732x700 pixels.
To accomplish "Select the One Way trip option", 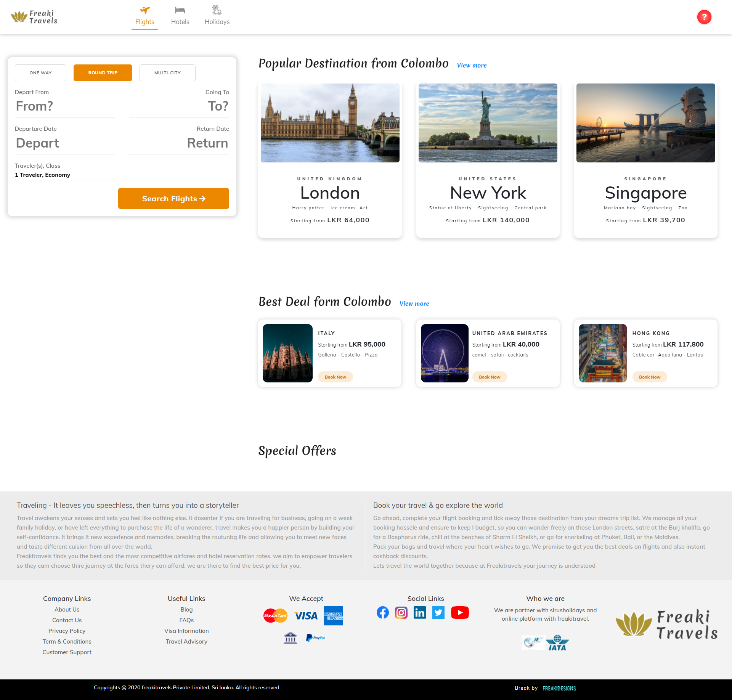I will click(40, 72).
